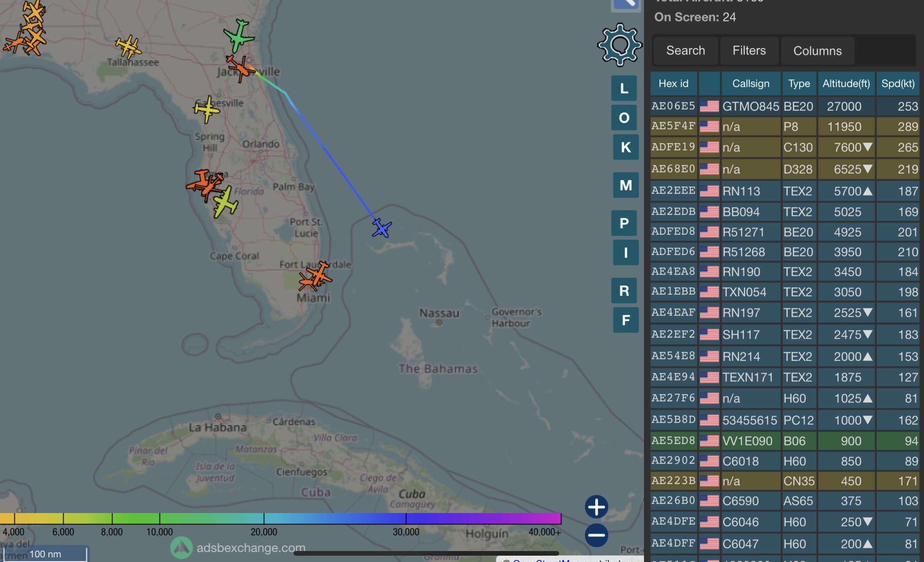Select callsign BB094 row
The width and height of the screenshot is (924, 562).
(785, 212)
